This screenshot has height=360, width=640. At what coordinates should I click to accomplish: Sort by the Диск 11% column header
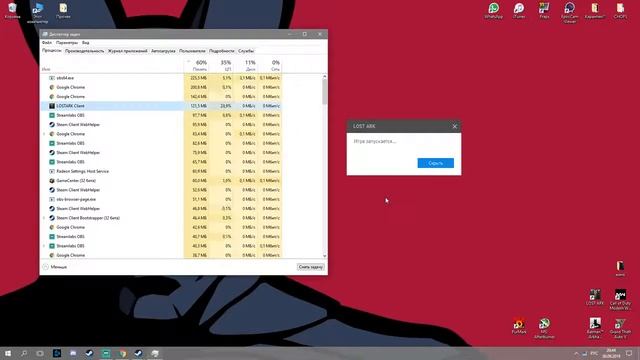click(x=245, y=65)
